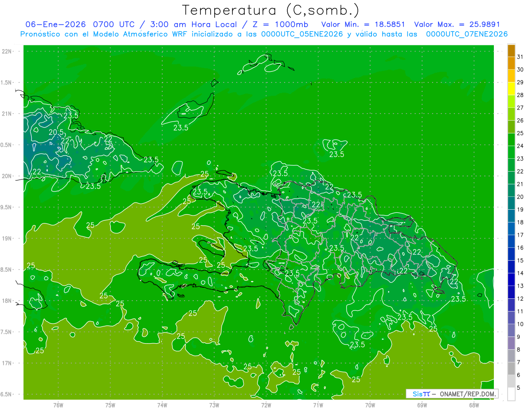Image resolution: width=532 pixels, height=411 pixels.
Task: Click the "75W" longitude axis label
Action: coord(110,405)
